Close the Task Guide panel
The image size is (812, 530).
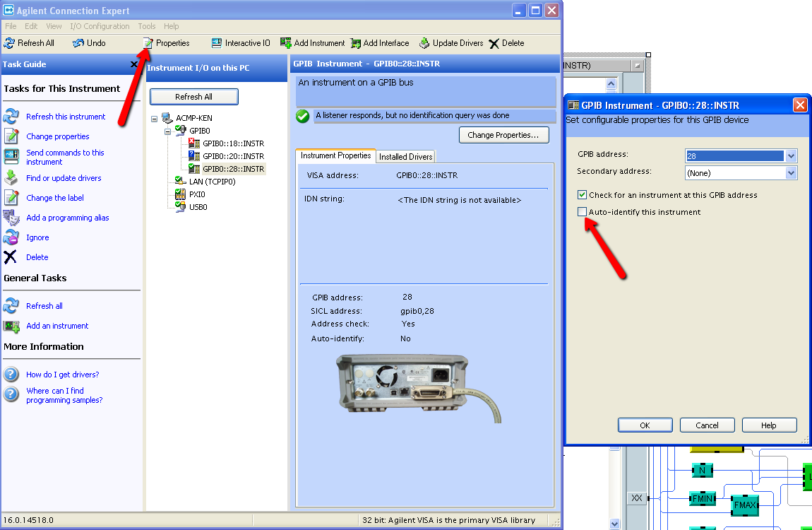click(134, 64)
